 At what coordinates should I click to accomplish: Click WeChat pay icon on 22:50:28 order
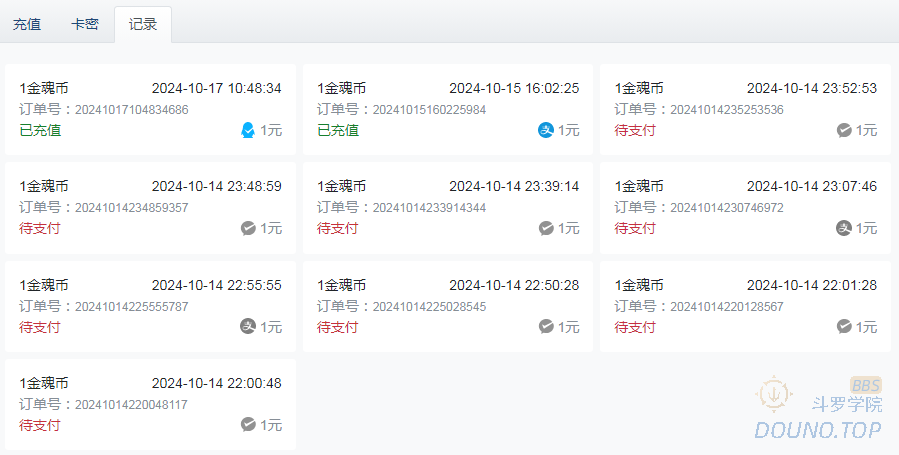[546, 326]
